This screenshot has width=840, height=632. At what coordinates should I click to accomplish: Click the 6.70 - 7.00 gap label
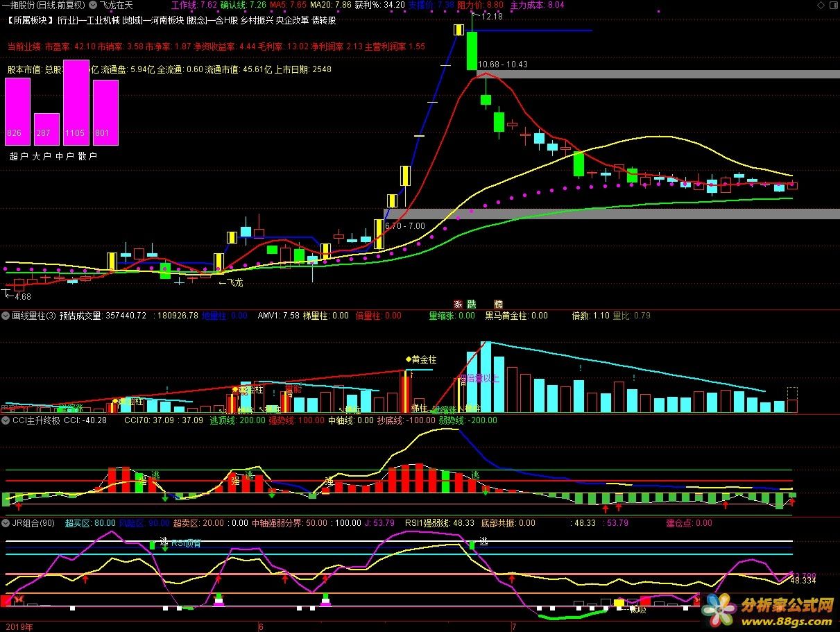point(405,226)
